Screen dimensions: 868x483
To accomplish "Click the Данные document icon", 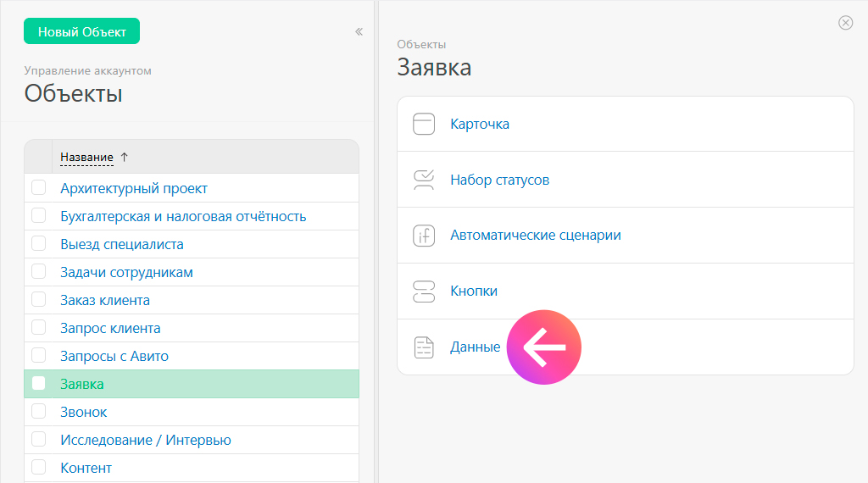I will pos(423,347).
